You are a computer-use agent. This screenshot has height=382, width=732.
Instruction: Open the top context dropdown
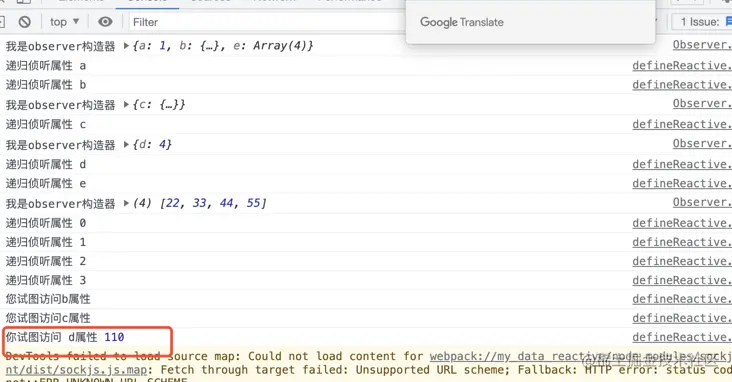coord(64,21)
